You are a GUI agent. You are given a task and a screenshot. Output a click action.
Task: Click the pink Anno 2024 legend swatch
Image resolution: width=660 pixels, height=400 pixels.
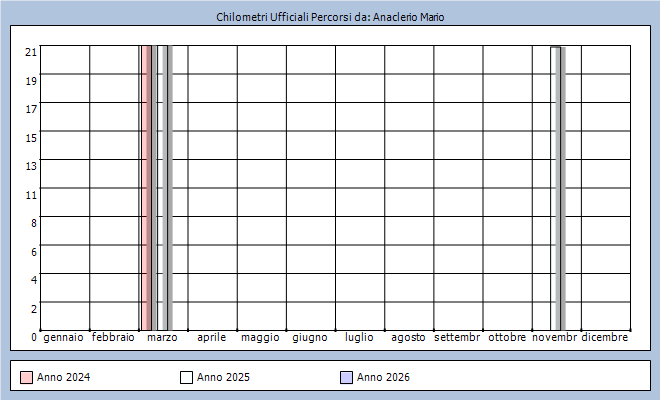(27, 377)
